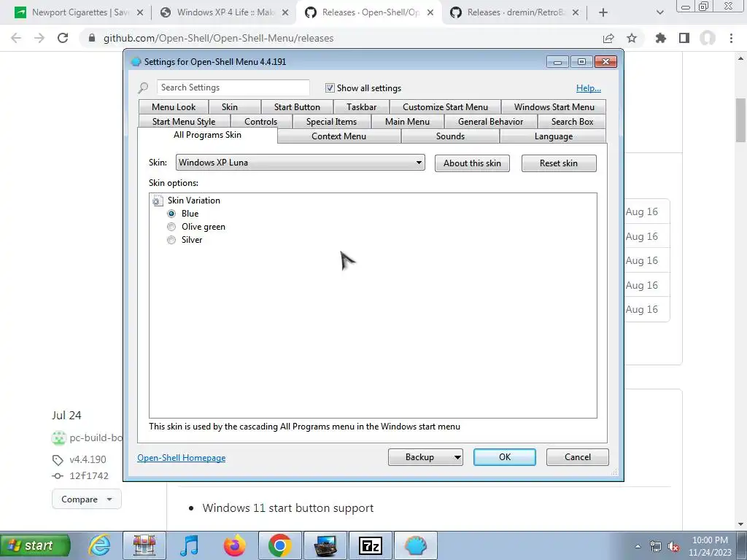Go back in Chrome browser
The width and height of the screenshot is (747, 560).
pyautogui.click(x=16, y=38)
